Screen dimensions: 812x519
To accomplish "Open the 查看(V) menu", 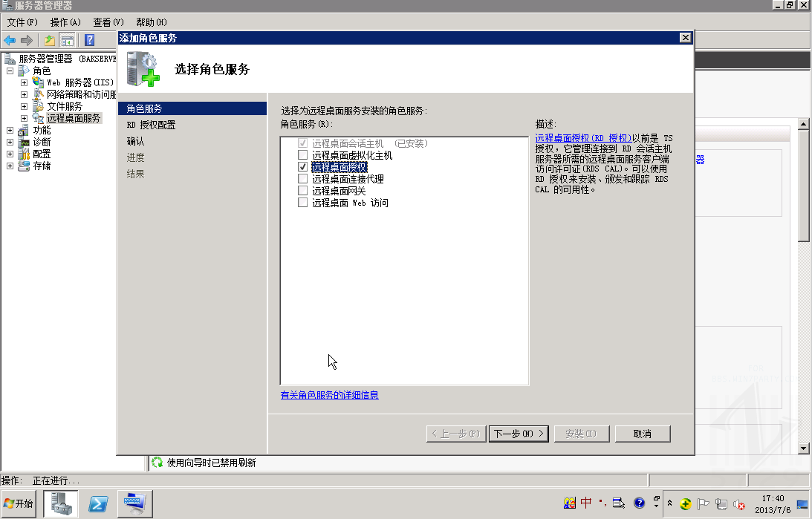I will point(108,22).
